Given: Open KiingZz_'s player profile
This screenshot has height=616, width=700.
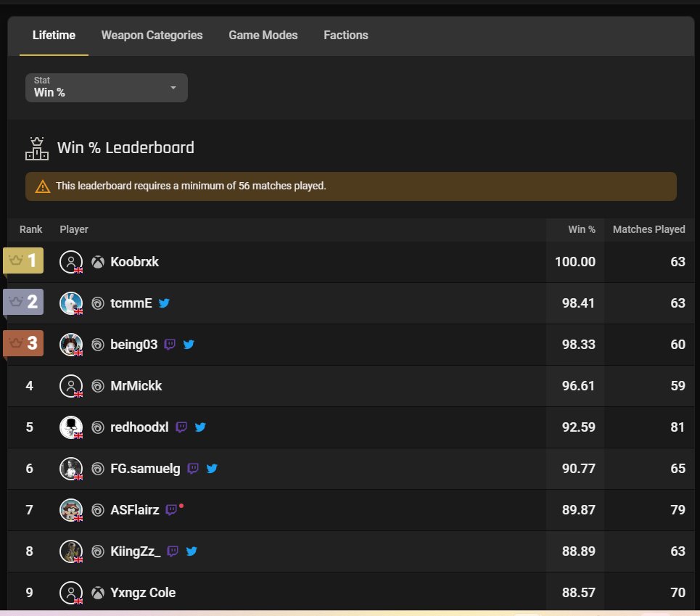Looking at the screenshot, I should 135,551.
